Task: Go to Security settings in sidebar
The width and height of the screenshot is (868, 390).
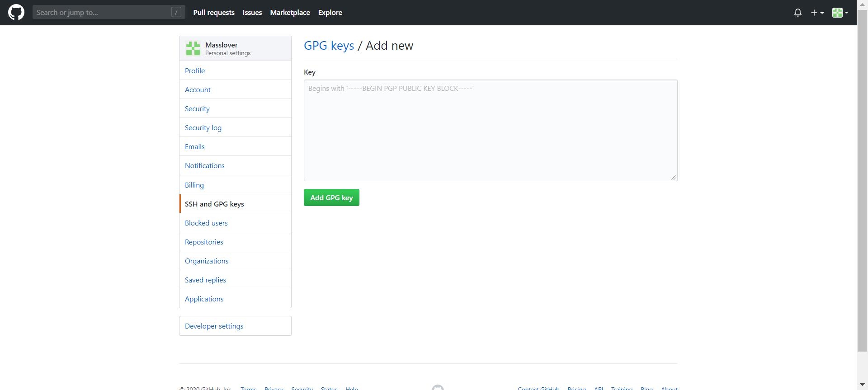Action: point(235,108)
